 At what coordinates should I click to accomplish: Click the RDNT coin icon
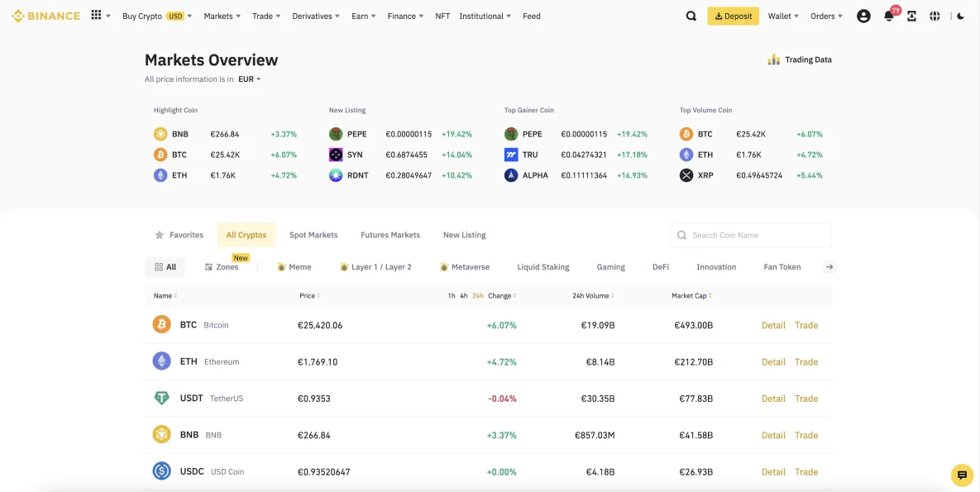[x=337, y=175]
